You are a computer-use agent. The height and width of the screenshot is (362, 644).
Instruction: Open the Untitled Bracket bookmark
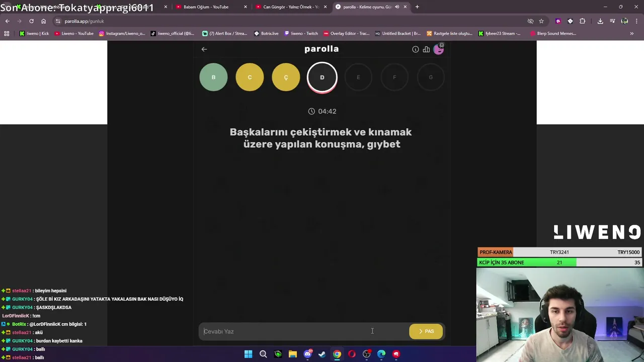[x=397, y=34]
